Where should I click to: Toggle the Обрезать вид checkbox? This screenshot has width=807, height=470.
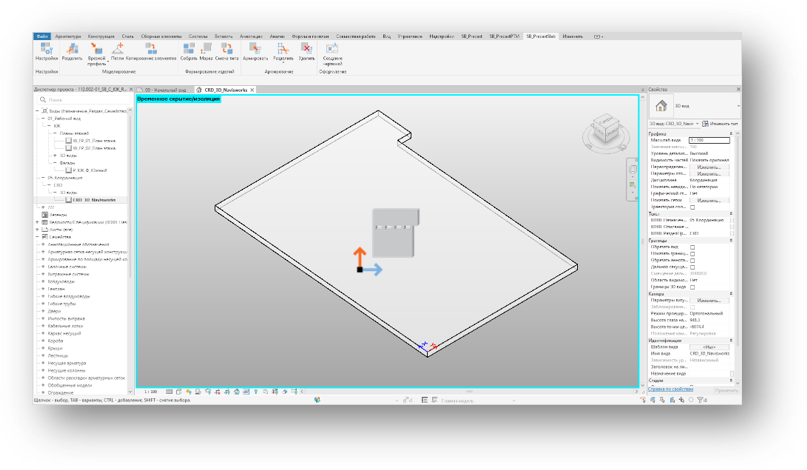[x=693, y=247]
